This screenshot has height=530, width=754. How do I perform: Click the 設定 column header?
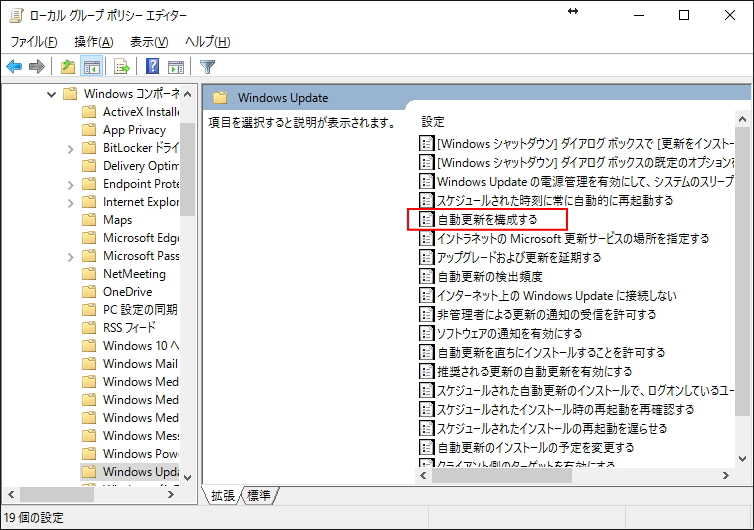433,122
